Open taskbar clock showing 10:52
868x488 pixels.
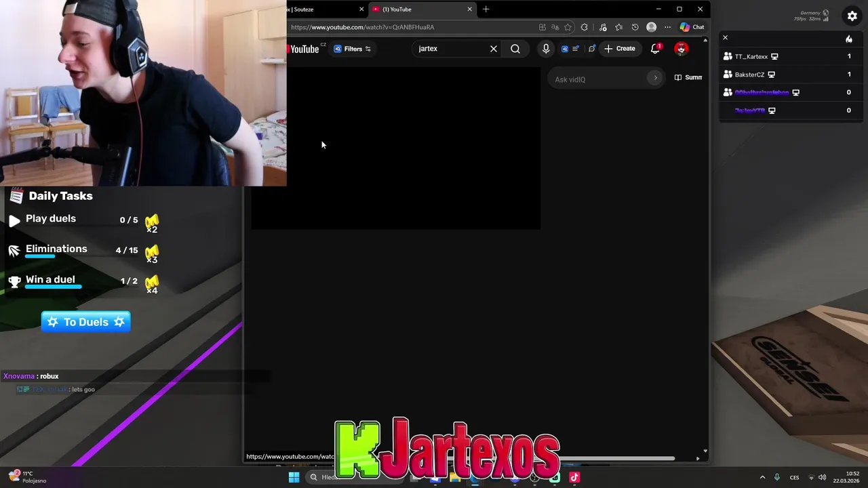[846, 477]
